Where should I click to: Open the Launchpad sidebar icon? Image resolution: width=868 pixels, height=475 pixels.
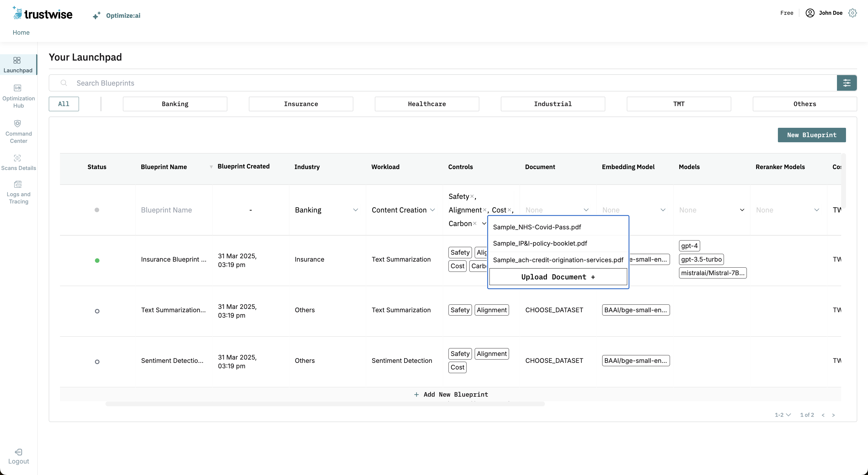click(17, 60)
